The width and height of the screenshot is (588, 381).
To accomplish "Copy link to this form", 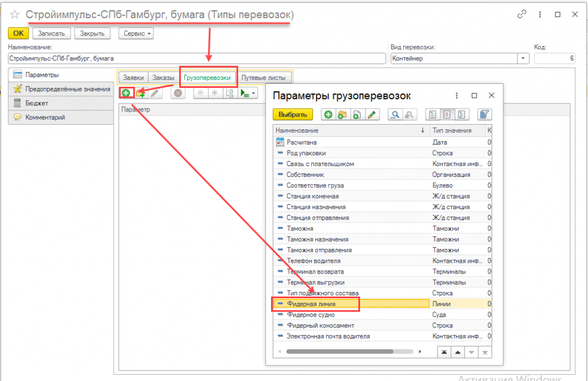I will pyautogui.click(x=521, y=14).
